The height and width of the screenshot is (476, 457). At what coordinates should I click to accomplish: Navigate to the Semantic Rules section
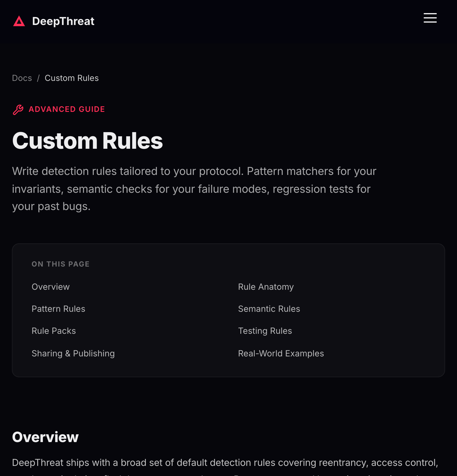269,309
